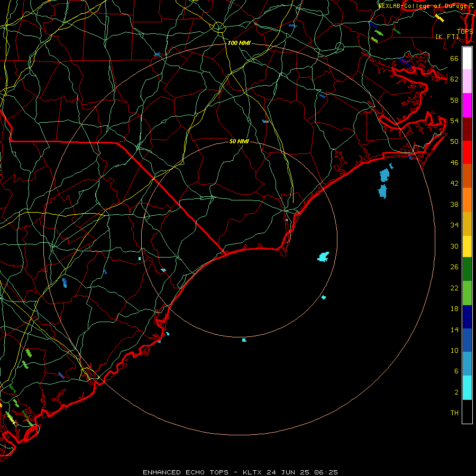
Task: Click the "14" legend value
Action: [454, 329]
